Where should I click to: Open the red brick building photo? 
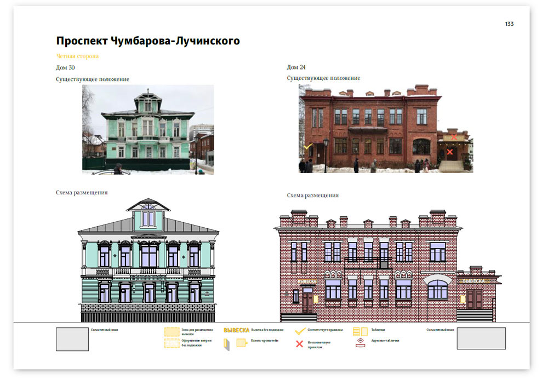pyautogui.click(x=385, y=129)
